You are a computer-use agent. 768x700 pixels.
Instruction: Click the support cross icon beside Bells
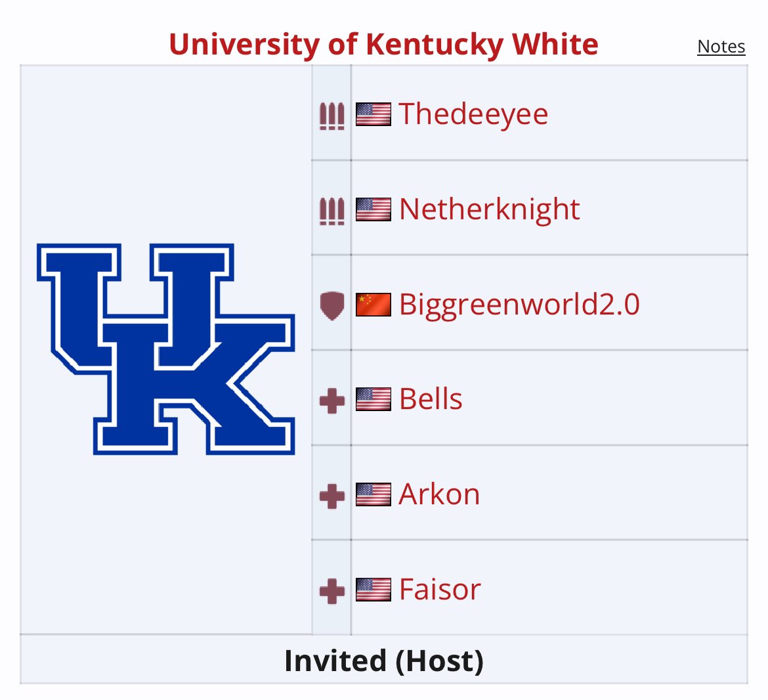pos(331,401)
